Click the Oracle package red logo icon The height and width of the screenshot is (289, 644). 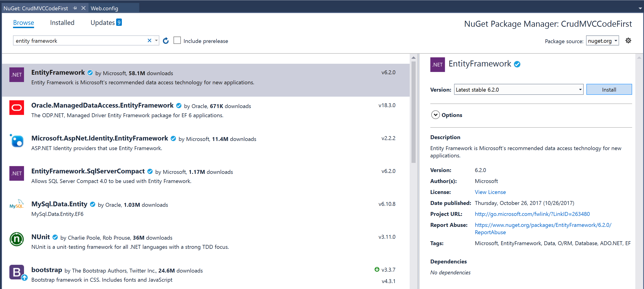16,108
